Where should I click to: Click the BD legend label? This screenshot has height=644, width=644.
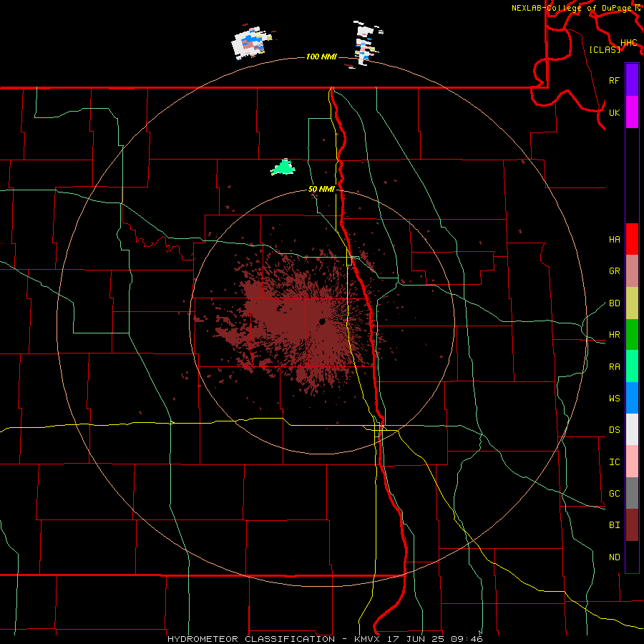coord(614,303)
